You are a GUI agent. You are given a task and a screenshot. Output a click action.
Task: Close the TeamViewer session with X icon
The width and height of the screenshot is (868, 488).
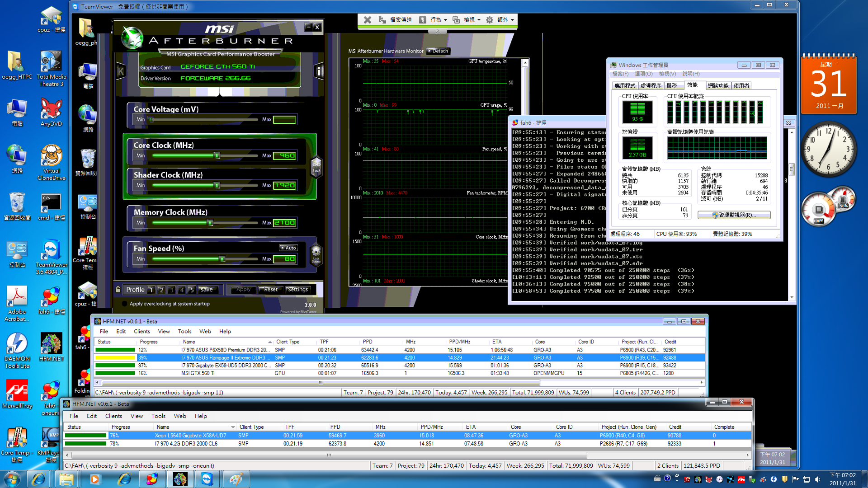tap(368, 20)
